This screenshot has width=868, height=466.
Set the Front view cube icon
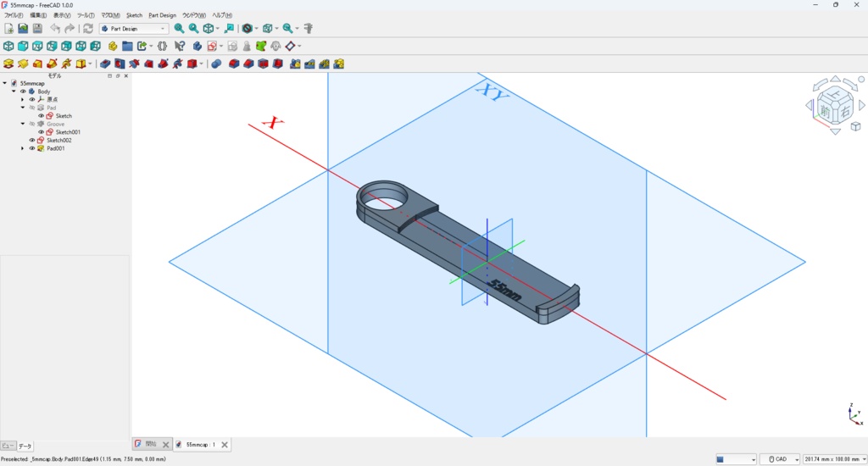(23, 46)
